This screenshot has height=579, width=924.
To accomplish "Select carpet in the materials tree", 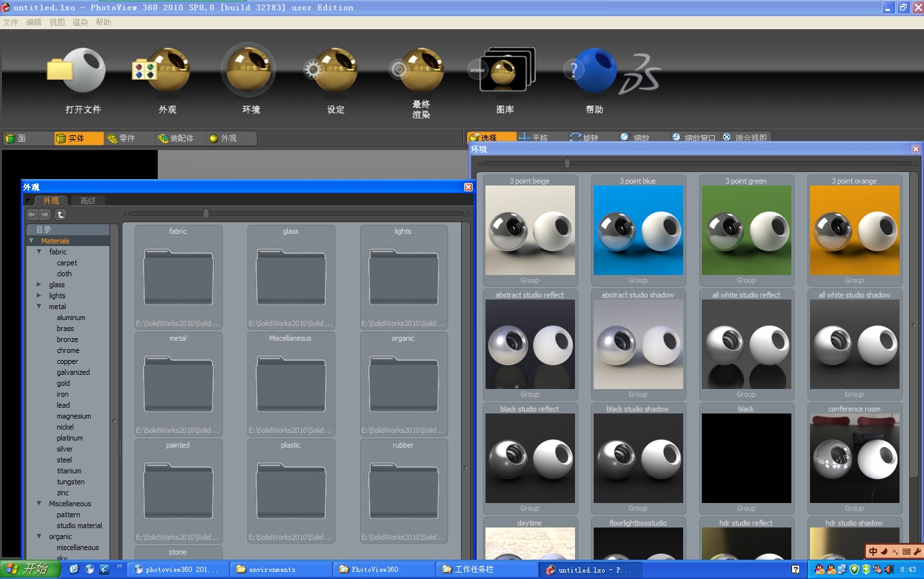I will click(x=67, y=263).
